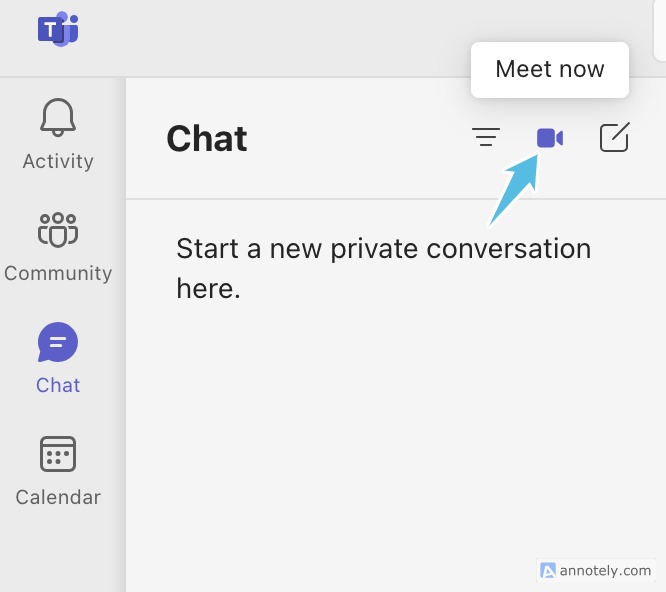Screen dimensions: 666x592
Task: Click the "Start a new private conversation" text
Action: [384, 248]
